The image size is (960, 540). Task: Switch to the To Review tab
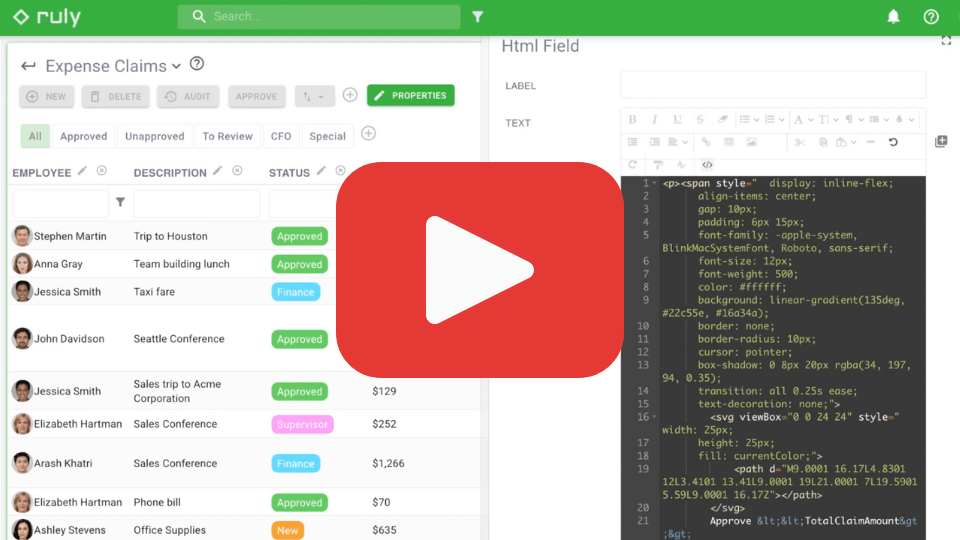tap(227, 136)
